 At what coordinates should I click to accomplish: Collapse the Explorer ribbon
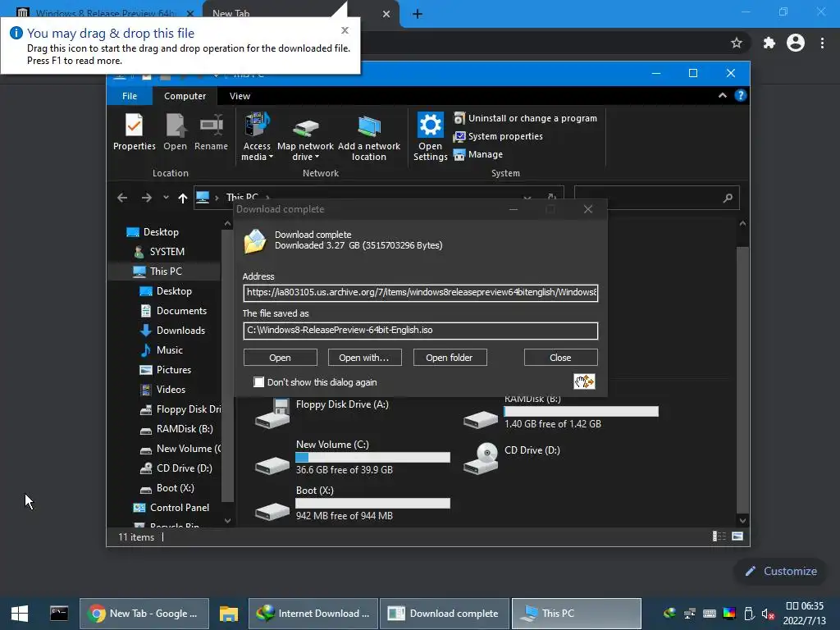click(x=722, y=95)
